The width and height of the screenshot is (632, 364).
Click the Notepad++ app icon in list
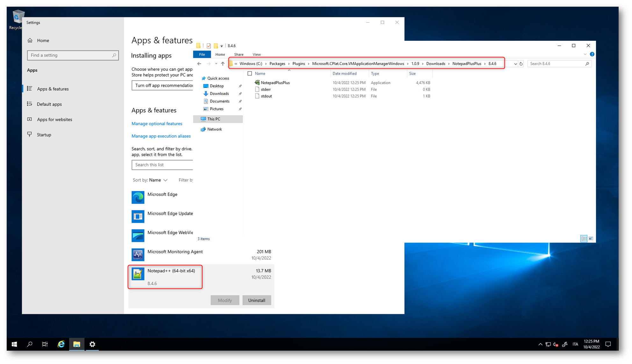pos(138,274)
